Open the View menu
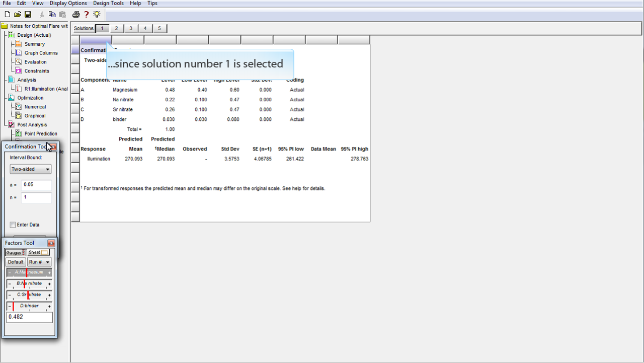Screen dimensions: 644x363 [38, 3]
